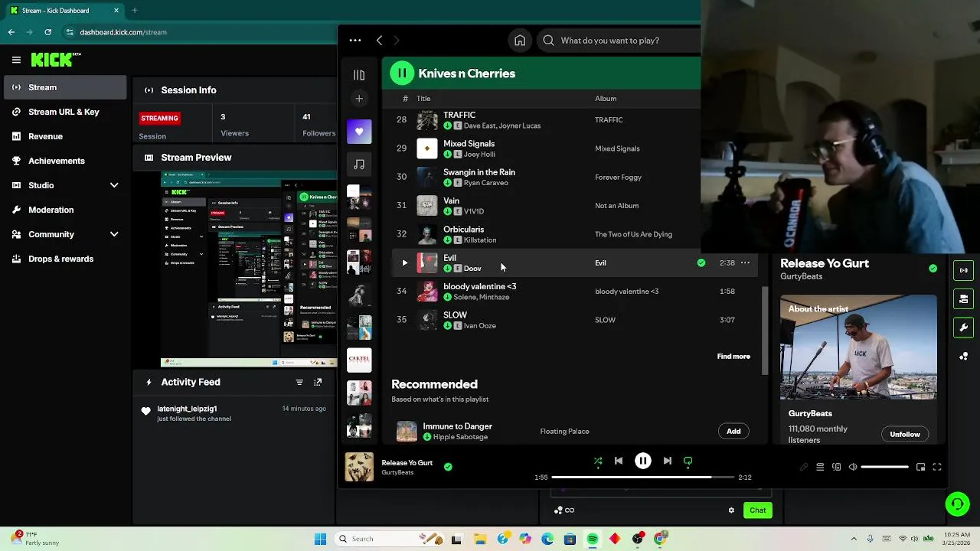Expand Your Library sidebar in Spotify
This screenshot has width=980, height=551.
click(359, 75)
